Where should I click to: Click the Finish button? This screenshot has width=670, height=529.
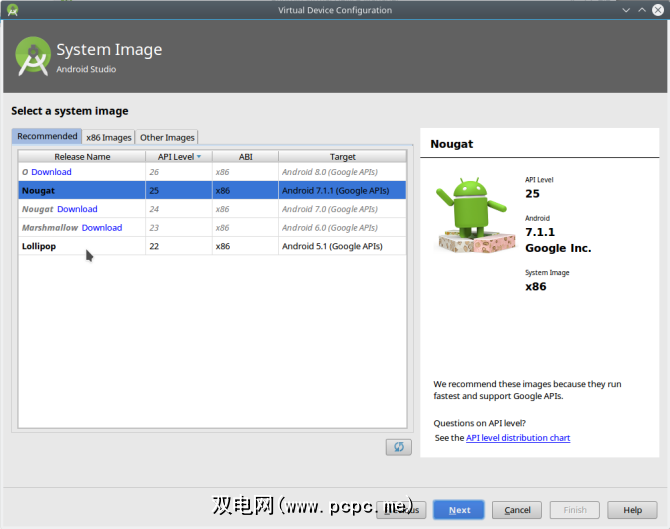tap(575, 510)
